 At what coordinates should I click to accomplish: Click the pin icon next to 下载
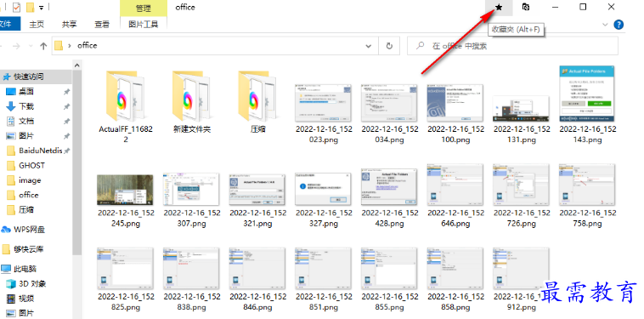66,107
